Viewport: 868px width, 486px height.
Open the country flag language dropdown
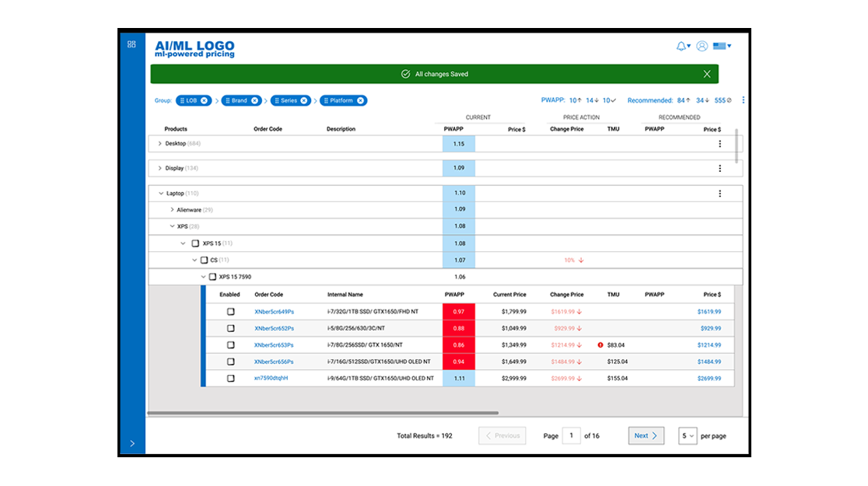723,46
